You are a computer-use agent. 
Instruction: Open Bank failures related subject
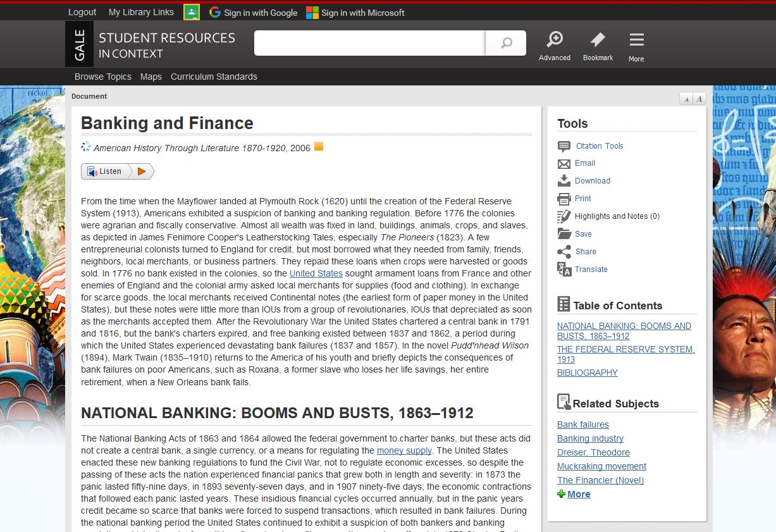[x=583, y=424]
